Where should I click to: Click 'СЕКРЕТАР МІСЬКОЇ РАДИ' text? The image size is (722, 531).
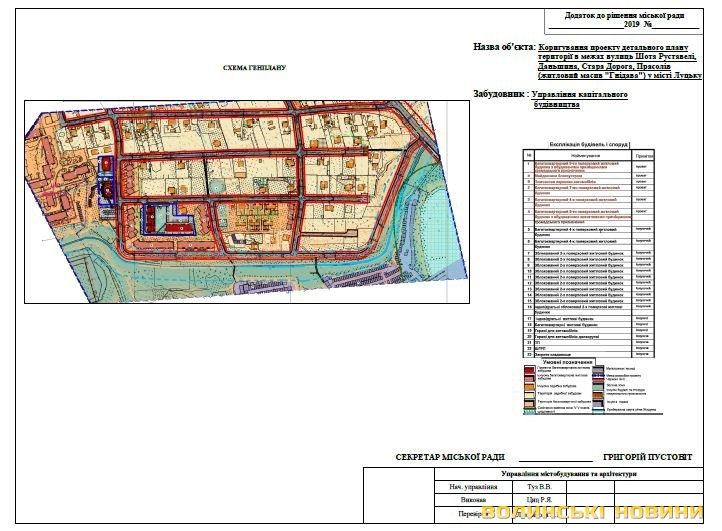click(x=451, y=456)
